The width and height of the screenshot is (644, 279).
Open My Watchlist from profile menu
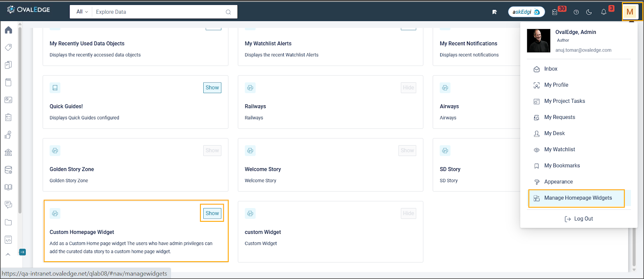559,150
